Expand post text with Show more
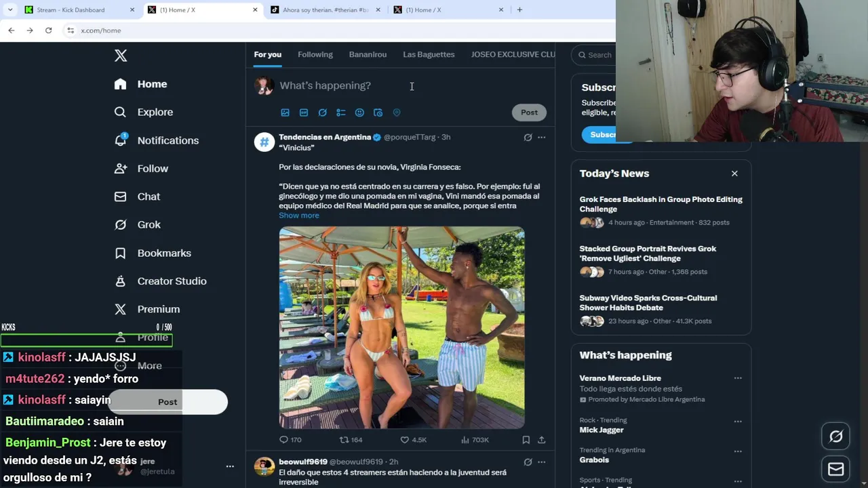 (298, 216)
